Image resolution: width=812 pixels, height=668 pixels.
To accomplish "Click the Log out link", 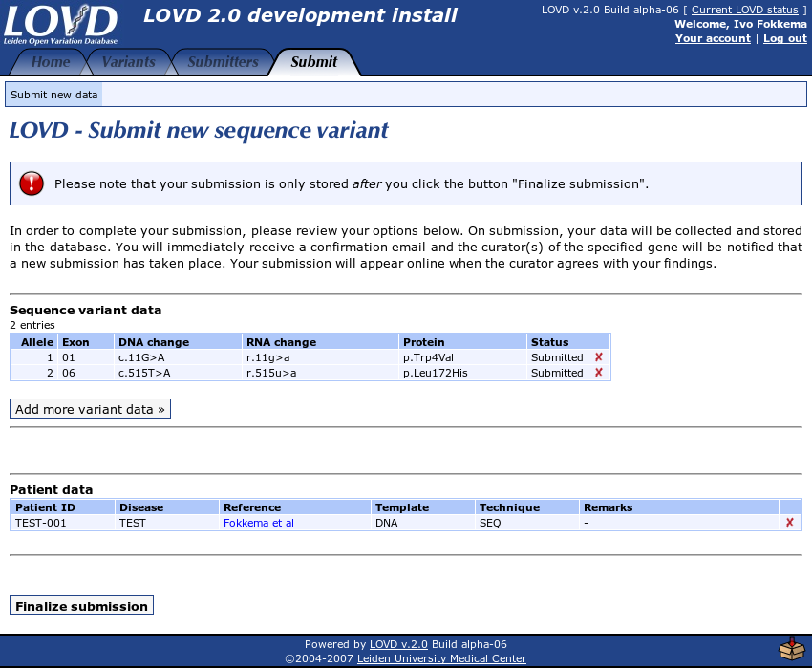I will (x=785, y=38).
